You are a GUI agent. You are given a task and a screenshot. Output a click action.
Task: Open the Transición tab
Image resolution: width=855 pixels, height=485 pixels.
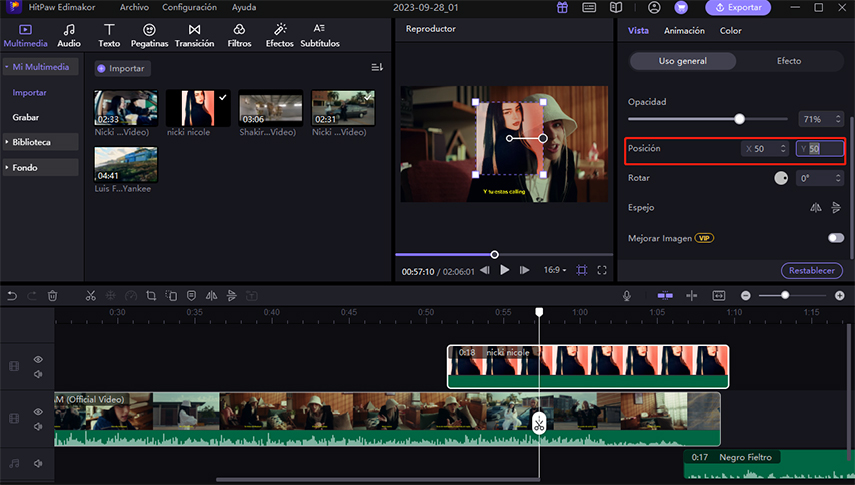(x=194, y=35)
